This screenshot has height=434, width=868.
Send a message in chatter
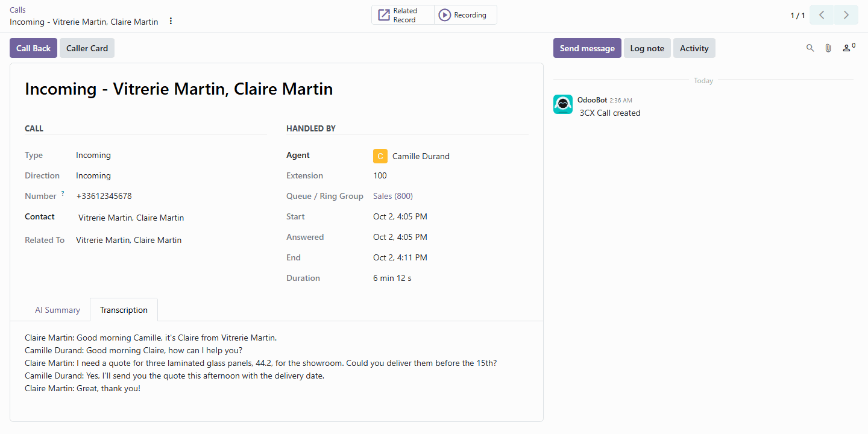pyautogui.click(x=587, y=48)
